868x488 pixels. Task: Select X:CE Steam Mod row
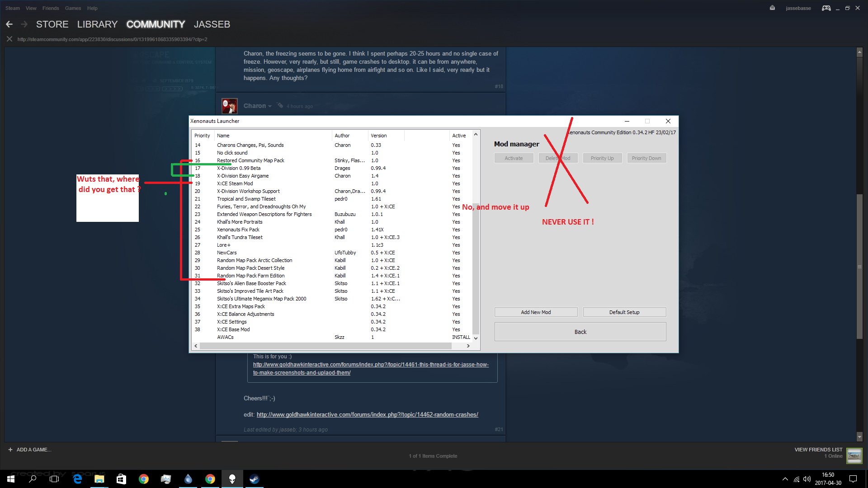[x=332, y=183]
